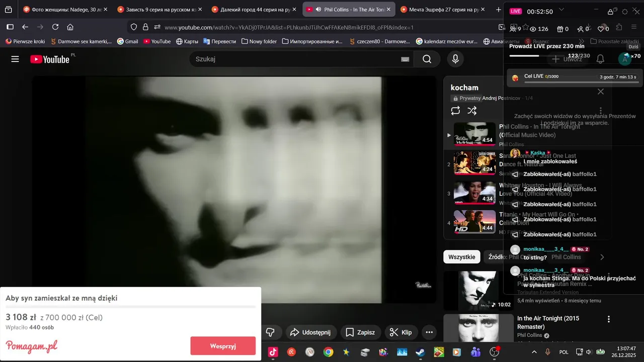Viewport: 644px width, 362px height.
Task: Click the dislike thumbs-down button
Action: [270, 332]
